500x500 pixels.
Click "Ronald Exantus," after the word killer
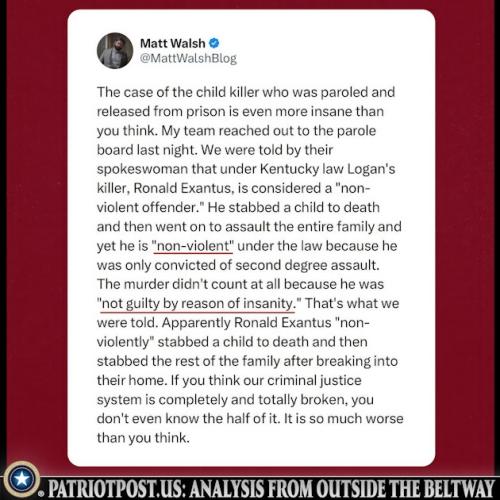click(x=184, y=188)
